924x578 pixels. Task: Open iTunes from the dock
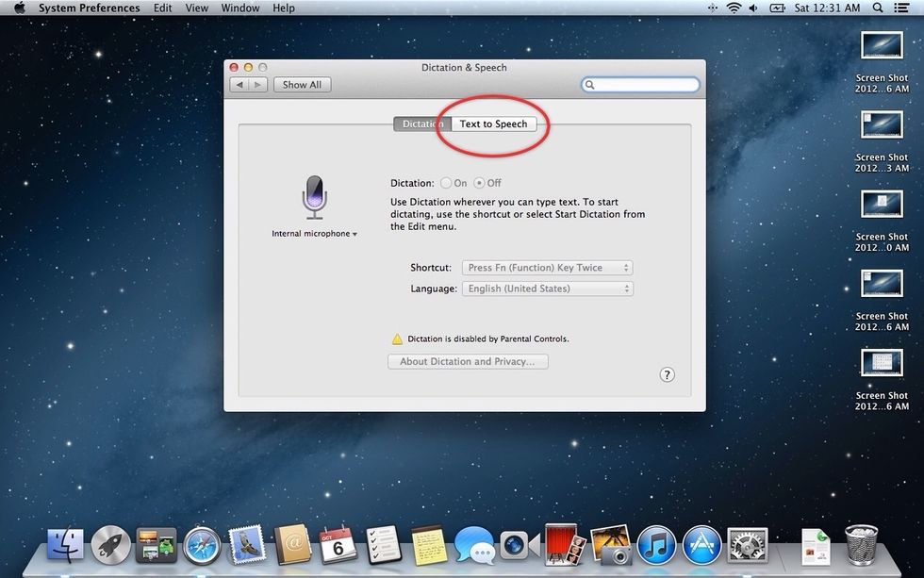[x=656, y=544]
